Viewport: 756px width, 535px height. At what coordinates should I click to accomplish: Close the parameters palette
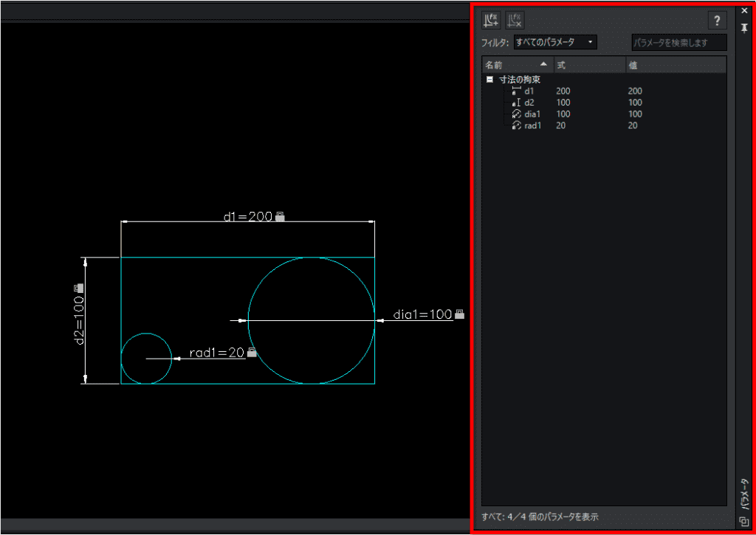click(x=744, y=10)
